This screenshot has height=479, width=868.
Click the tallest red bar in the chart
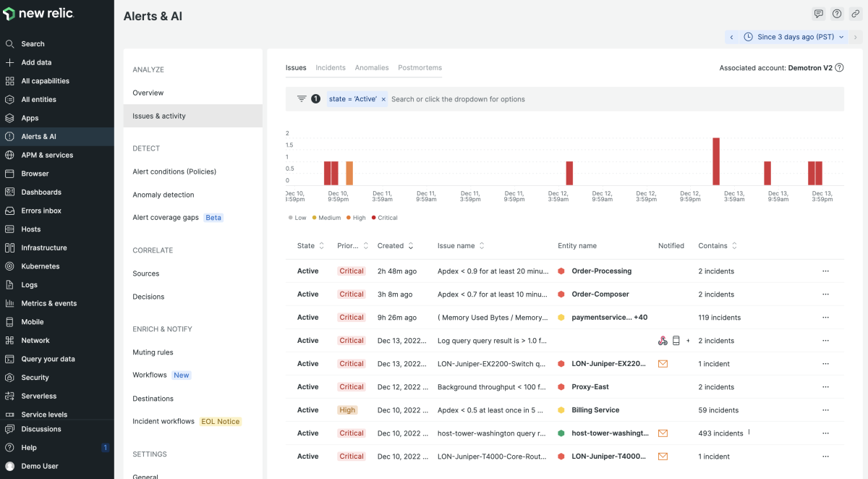[716, 161]
